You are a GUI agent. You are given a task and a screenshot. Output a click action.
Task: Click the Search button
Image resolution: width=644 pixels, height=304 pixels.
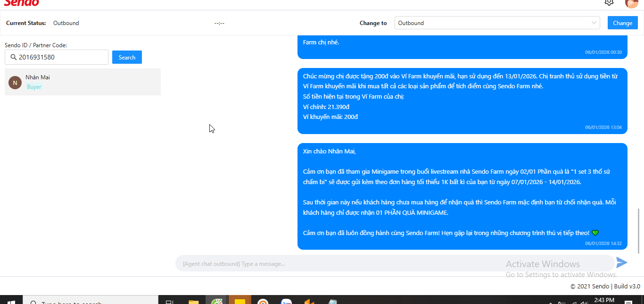[x=127, y=57]
